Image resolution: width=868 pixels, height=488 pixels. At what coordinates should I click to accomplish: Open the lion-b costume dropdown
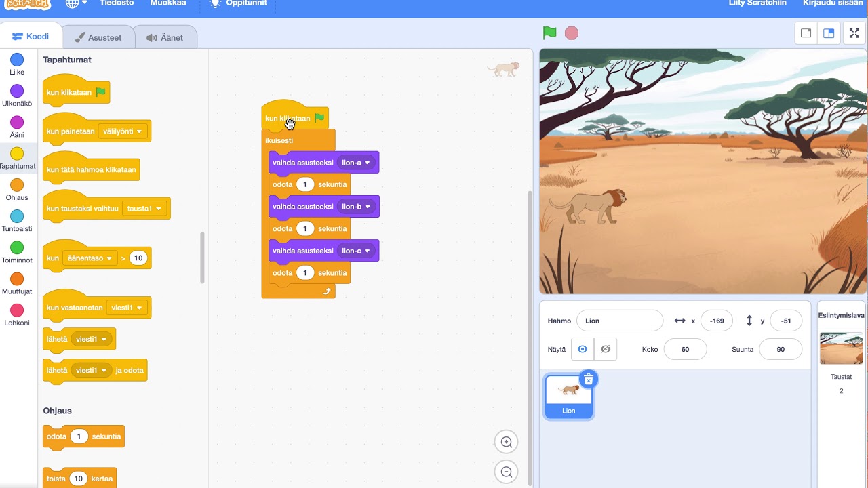(357, 206)
